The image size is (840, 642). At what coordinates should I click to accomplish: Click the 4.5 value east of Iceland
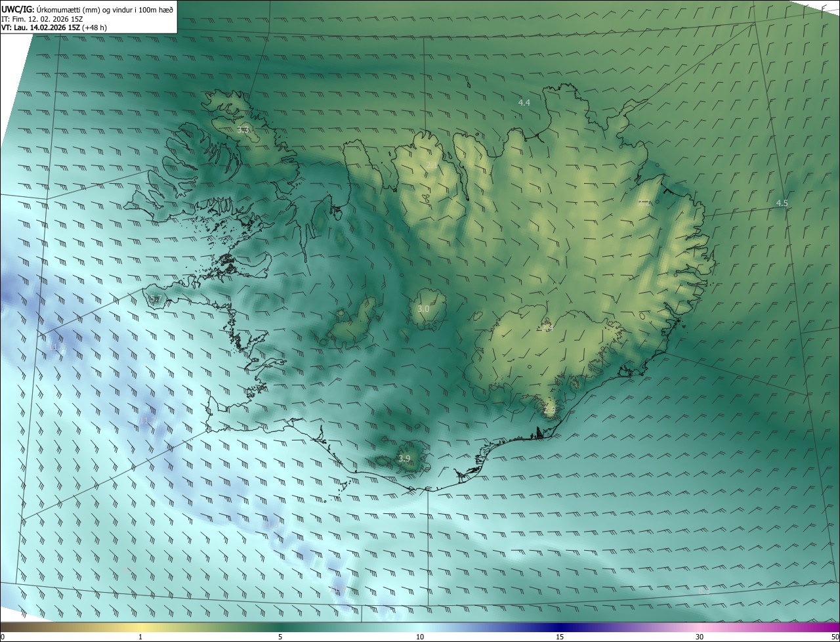(x=782, y=203)
